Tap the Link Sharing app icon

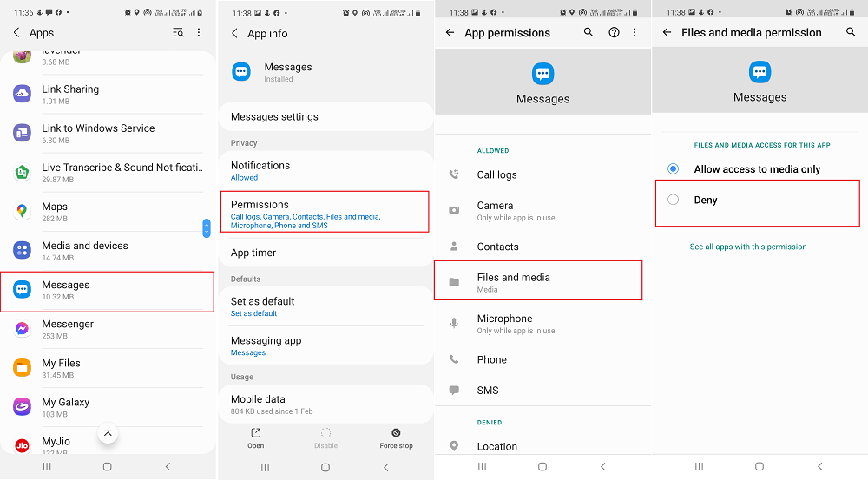23,94
